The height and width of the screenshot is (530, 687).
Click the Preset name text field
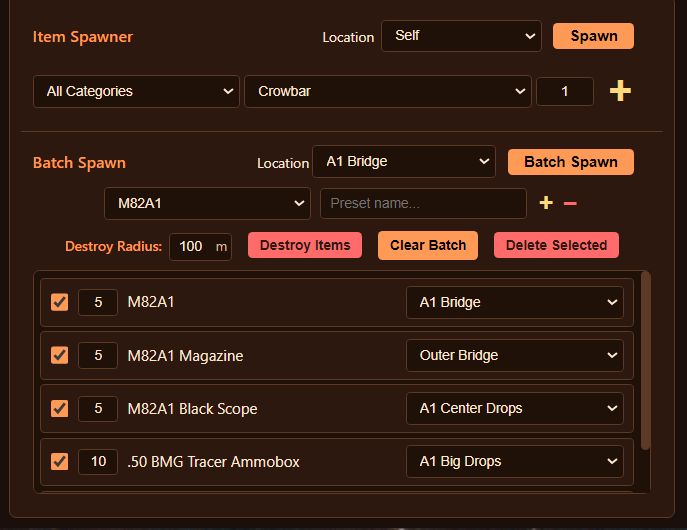[x=423, y=204]
